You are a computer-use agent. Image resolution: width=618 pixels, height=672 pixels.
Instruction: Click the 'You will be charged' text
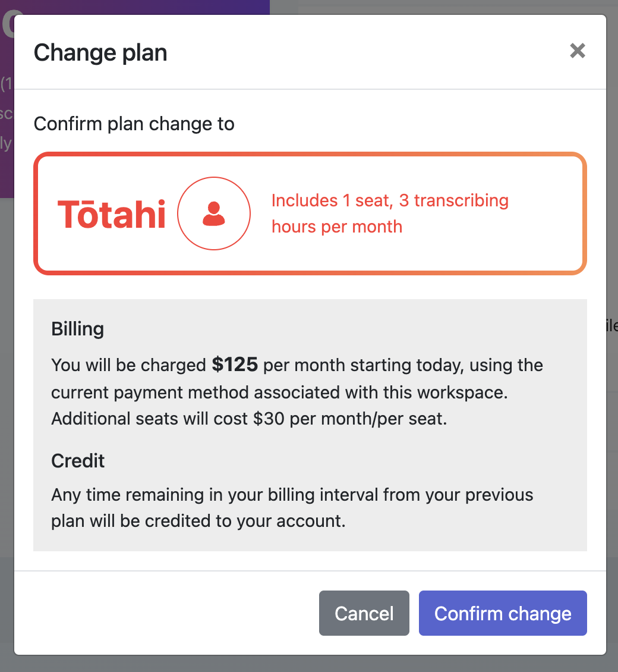pos(128,365)
